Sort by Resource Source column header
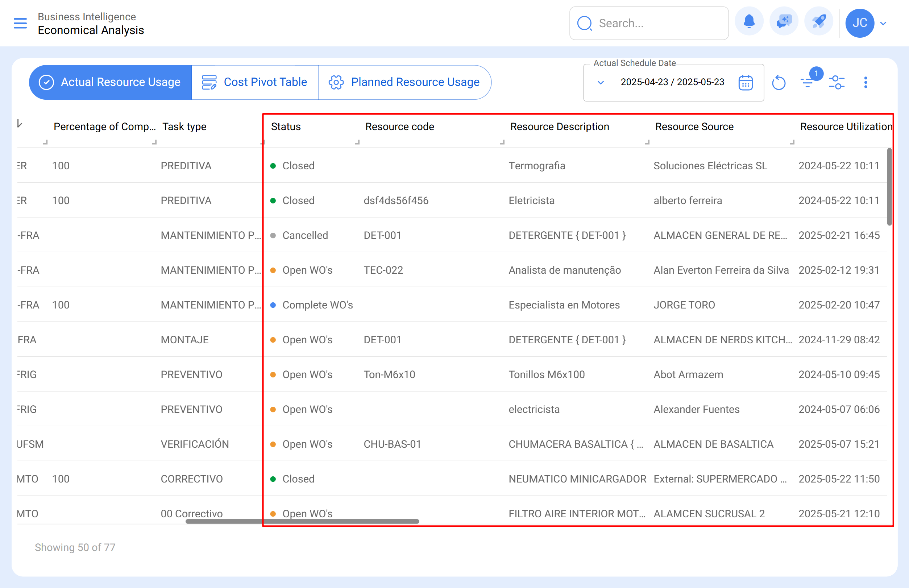 (x=694, y=127)
